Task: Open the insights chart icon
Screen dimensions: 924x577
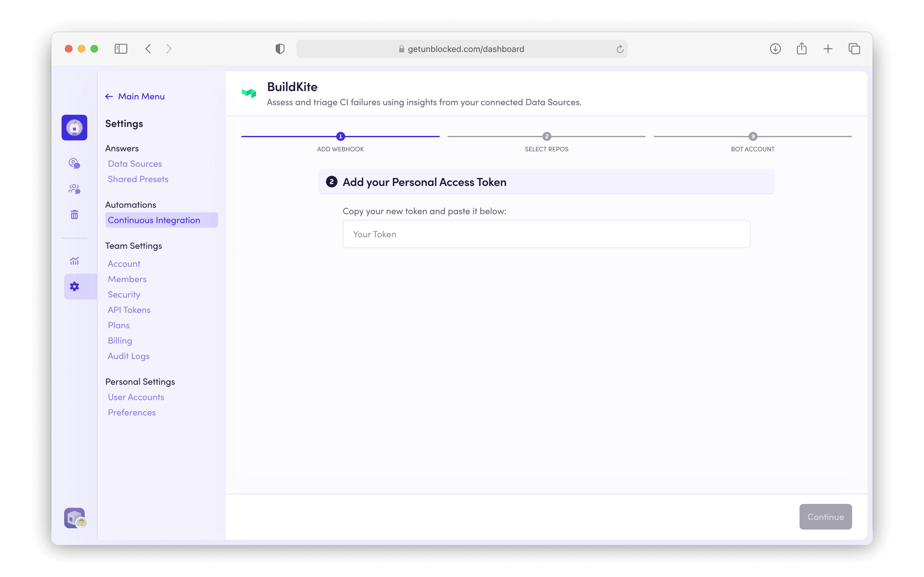Action: pyautogui.click(x=74, y=261)
